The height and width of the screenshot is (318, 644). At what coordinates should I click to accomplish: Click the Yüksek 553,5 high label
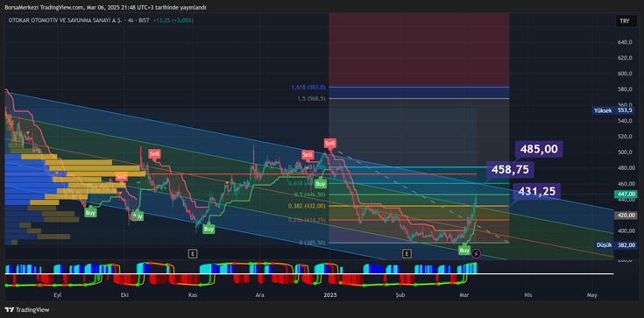coord(614,110)
